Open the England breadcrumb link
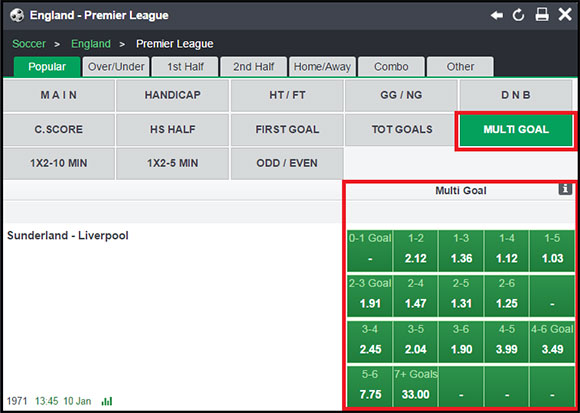 [x=91, y=44]
